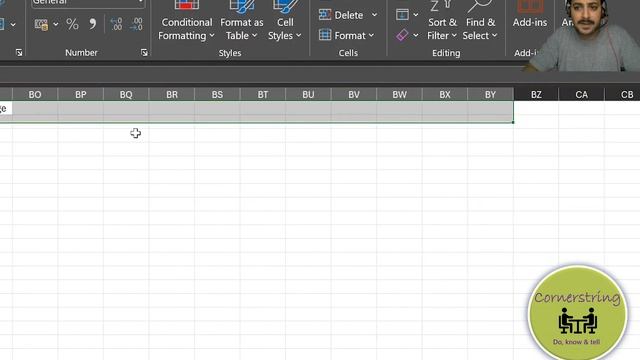Viewport: 640px width, 360px height.
Task: Click the Clear eraser icon
Action: click(402, 36)
